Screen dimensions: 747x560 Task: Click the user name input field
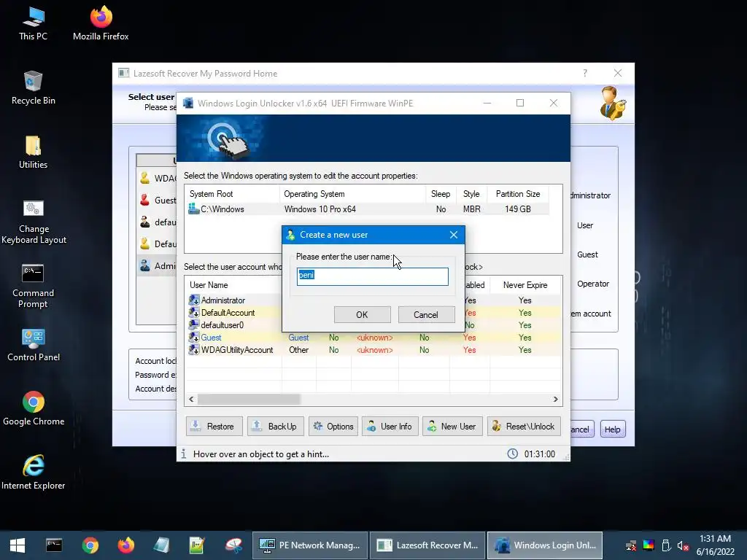click(373, 276)
